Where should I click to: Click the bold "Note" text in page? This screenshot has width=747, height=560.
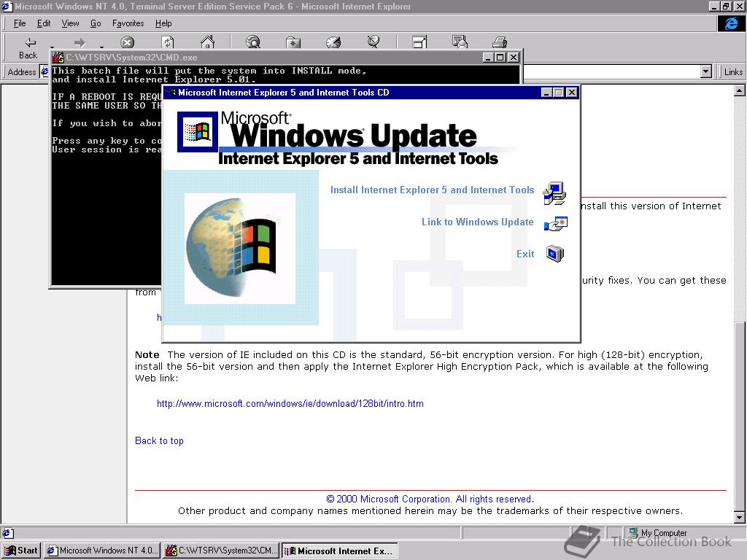pyautogui.click(x=147, y=355)
